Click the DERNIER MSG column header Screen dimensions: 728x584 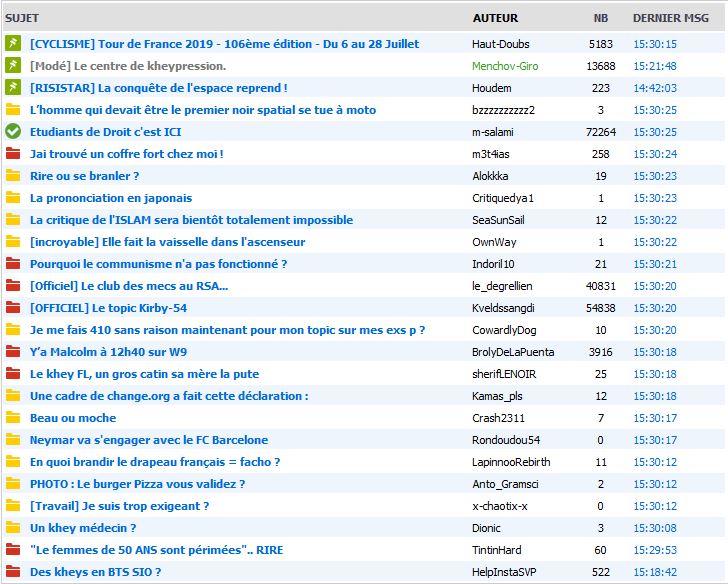click(x=670, y=18)
